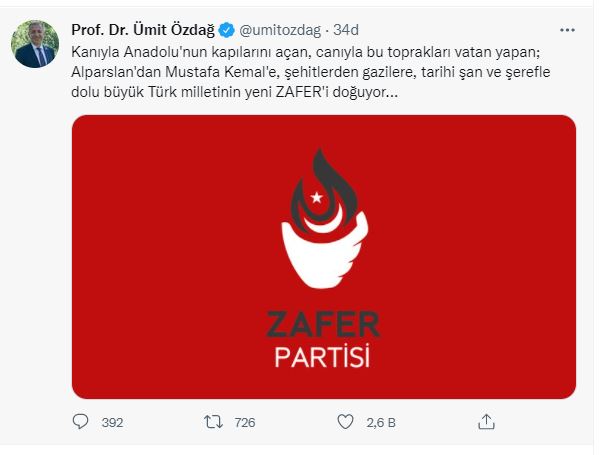Click the blue verified badge

click(227, 30)
